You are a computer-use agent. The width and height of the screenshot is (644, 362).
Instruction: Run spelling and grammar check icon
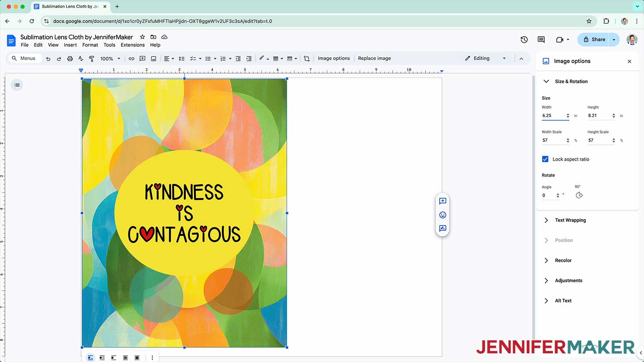81,59
